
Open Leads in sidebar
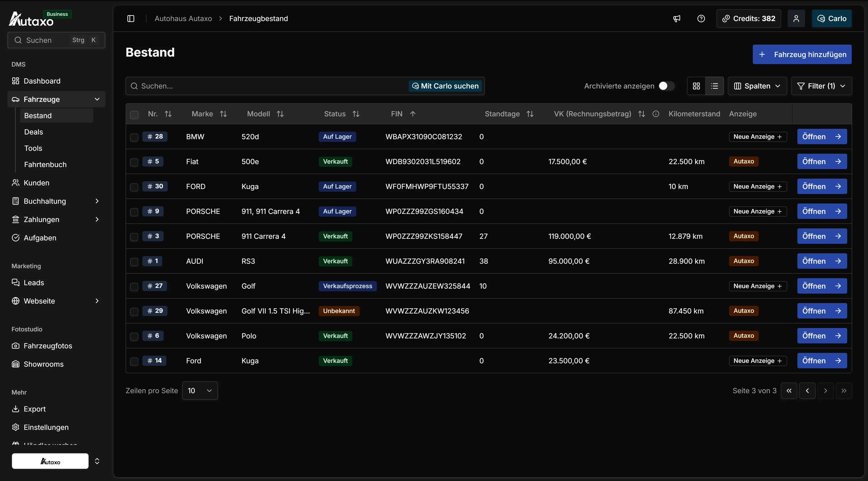56,282
